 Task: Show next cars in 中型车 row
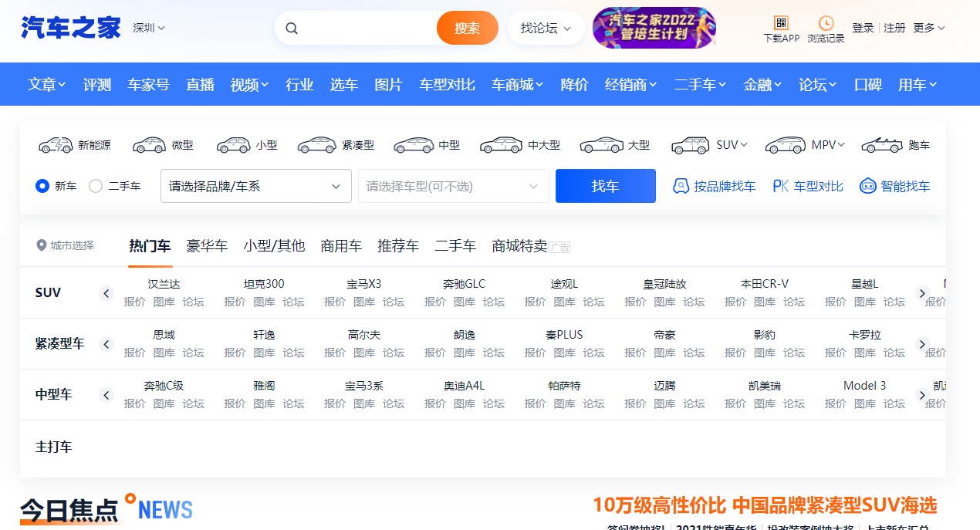[x=921, y=395]
